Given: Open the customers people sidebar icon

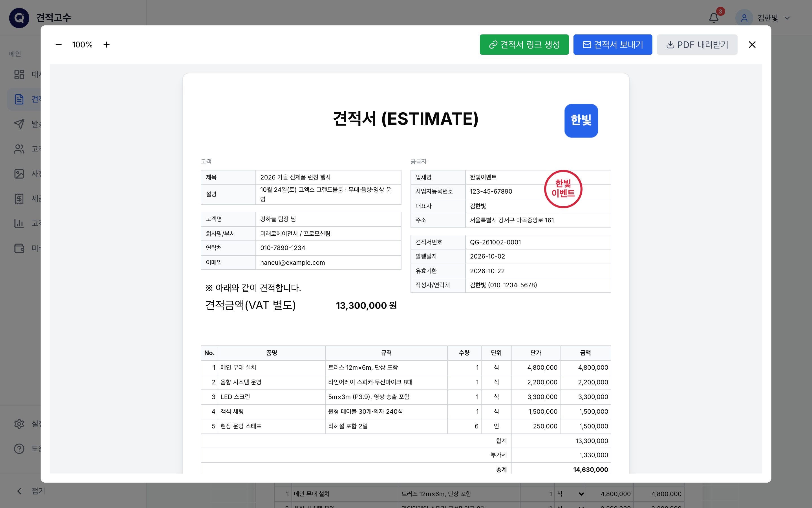Looking at the screenshot, I should [x=19, y=149].
